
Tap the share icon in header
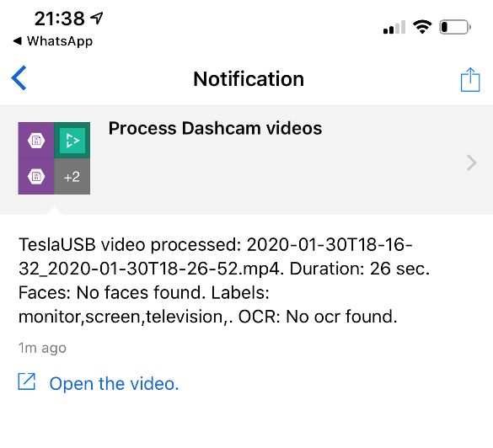(x=470, y=79)
